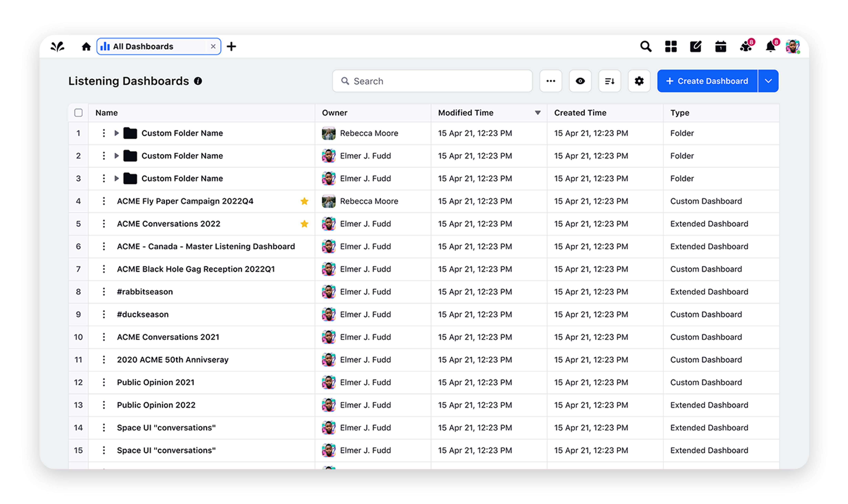Expand the first Custom Folder Name folder
The height and width of the screenshot is (504, 848).
(116, 133)
